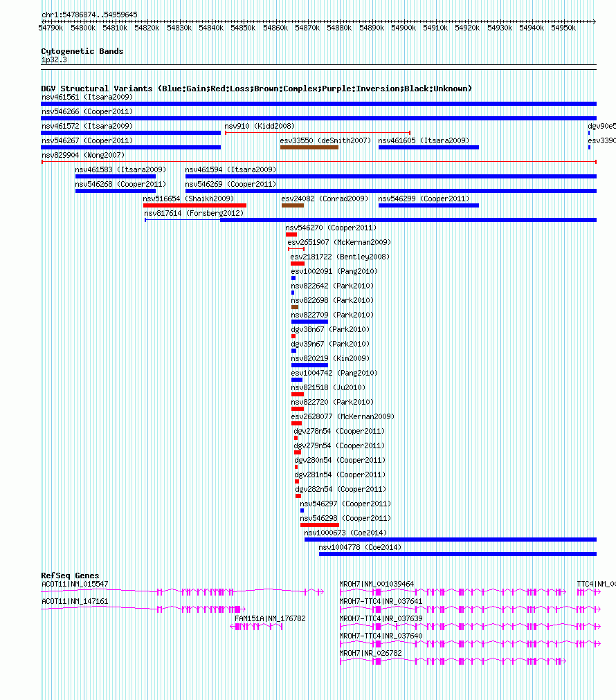Viewport: 616px width, 700px height.
Task: Select the nsv546299 (Cooper2011) label
Action: (424, 199)
